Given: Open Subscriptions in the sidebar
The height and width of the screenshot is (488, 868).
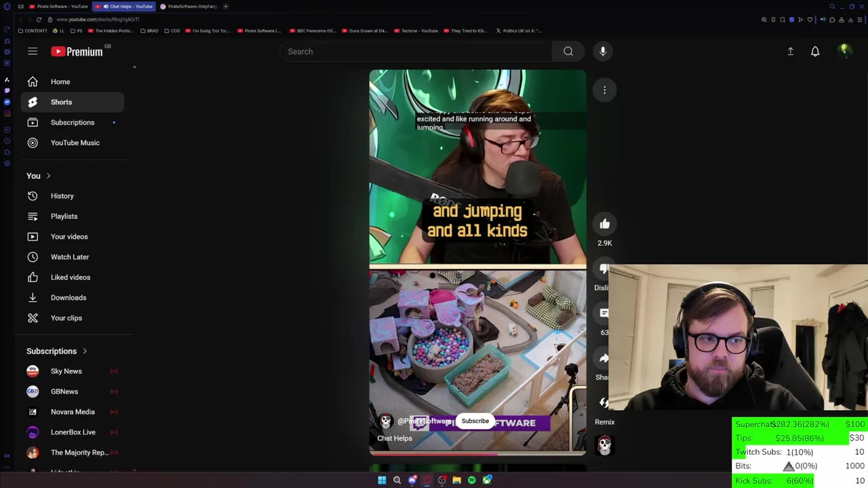Looking at the screenshot, I should pyautogui.click(x=73, y=122).
